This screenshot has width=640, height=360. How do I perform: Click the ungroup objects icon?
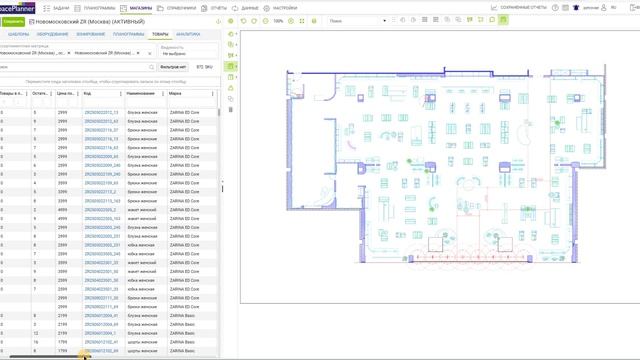click(458, 20)
